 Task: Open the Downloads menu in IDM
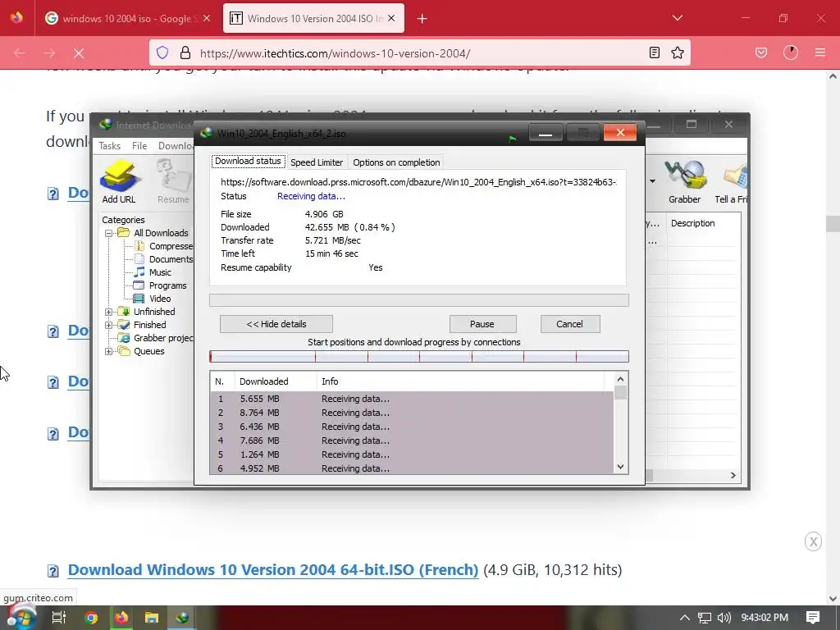click(x=176, y=146)
